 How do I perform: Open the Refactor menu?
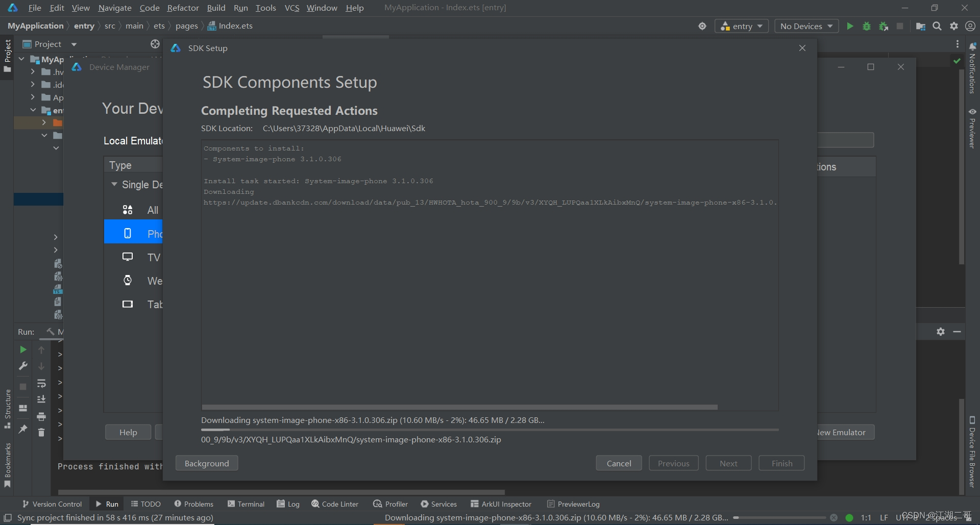point(183,8)
